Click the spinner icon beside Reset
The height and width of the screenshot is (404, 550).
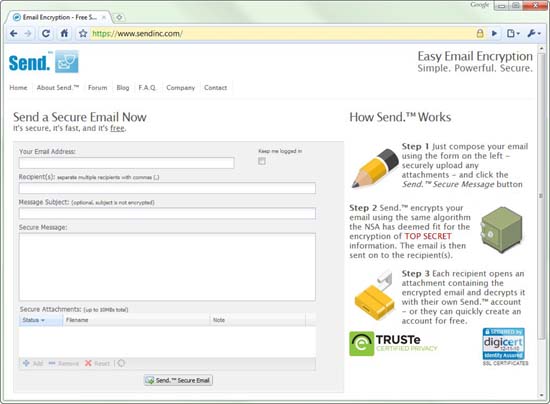(121, 363)
